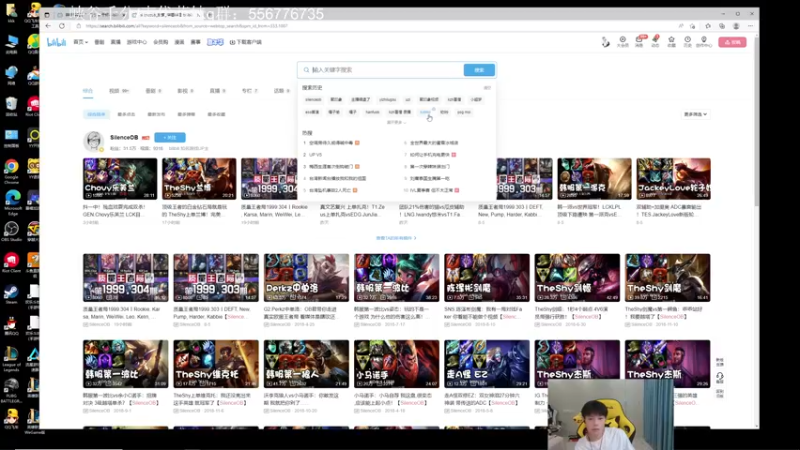Switch to the 番剧 results tab
The height and width of the screenshot is (450, 800).
(x=153, y=91)
